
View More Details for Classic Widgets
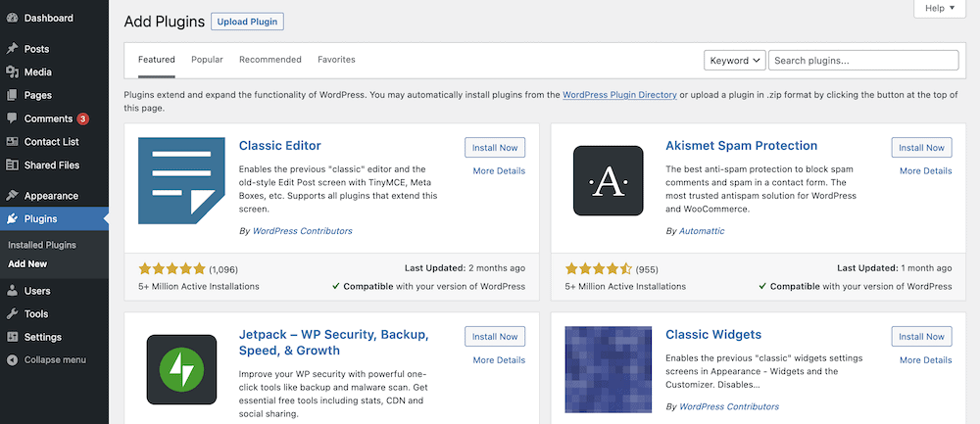[x=926, y=359]
